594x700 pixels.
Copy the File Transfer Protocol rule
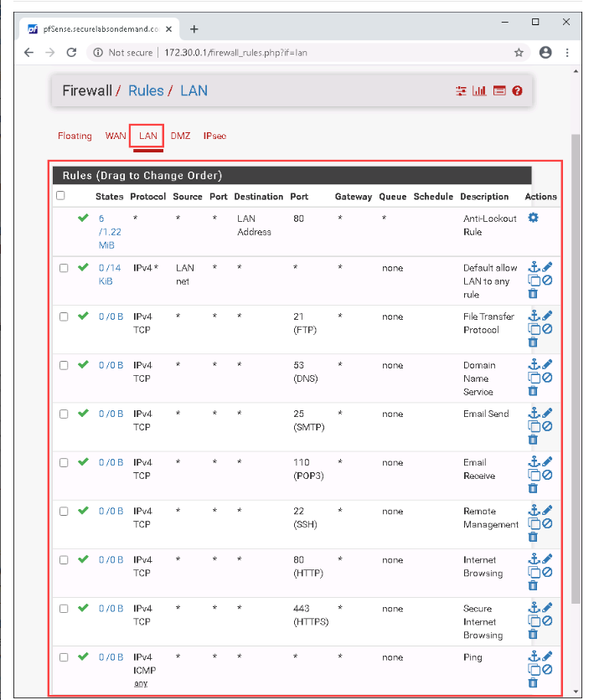point(535,329)
